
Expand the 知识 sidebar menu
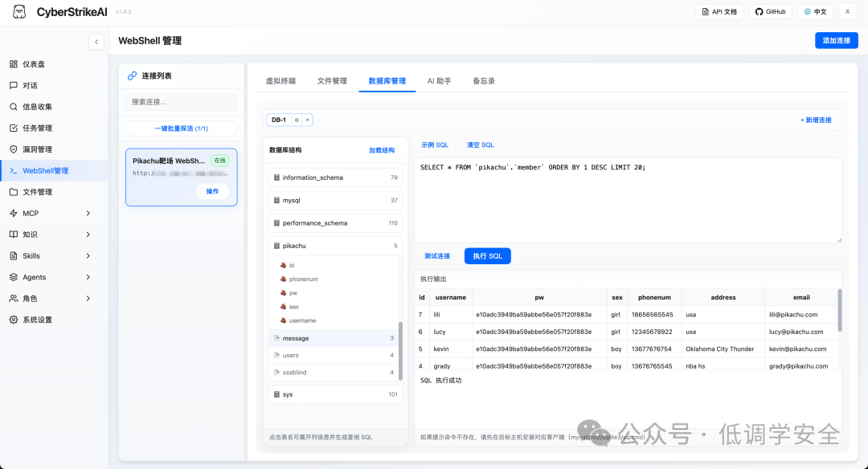[54, 234]
